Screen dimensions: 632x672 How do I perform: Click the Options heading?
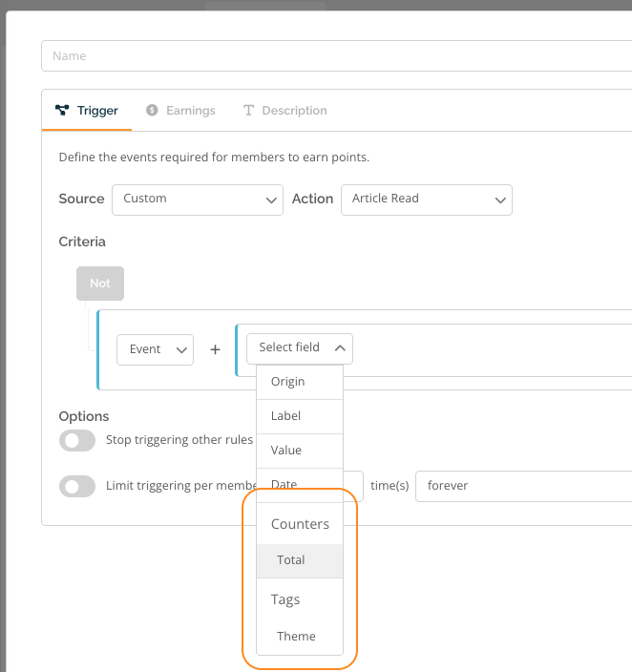84,416
